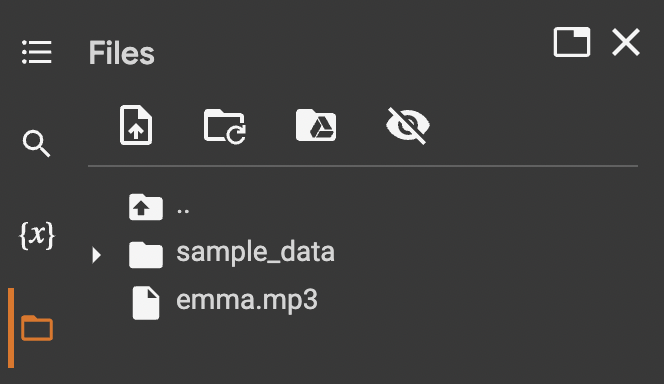Mount Google Drive folder icon
The height and width of the screenshot is (384, 664).
316,125
